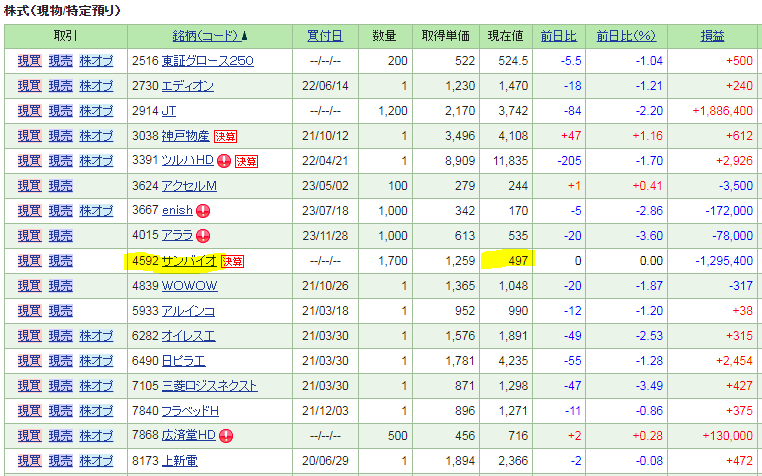Select purchase date 23/11/28
This screenshot has height=476, width=762.
tap(325, 235)
